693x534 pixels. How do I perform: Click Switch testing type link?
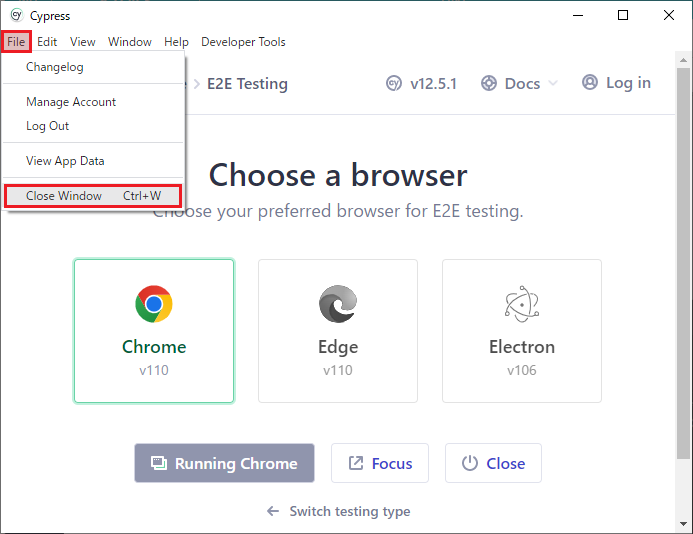350,511
